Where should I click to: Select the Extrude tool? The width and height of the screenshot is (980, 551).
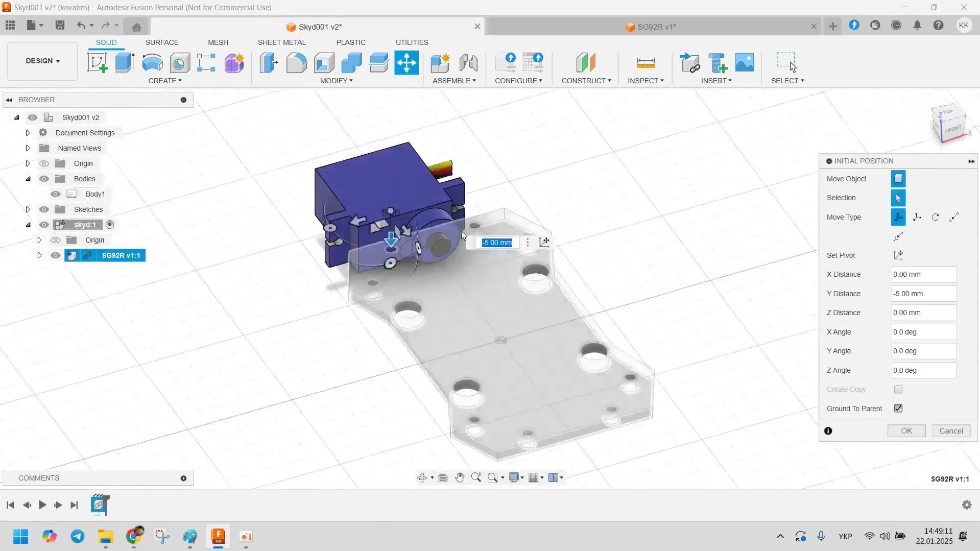pyautogui.click(x=125, y=63)
